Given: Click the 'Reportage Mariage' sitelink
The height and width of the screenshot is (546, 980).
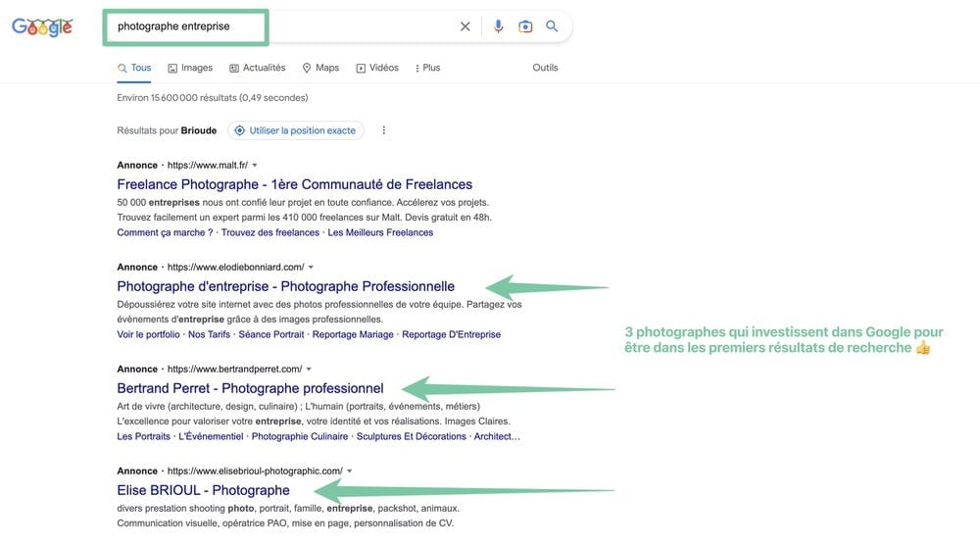Looking at the screenshot, I should [x=353, y=334].
